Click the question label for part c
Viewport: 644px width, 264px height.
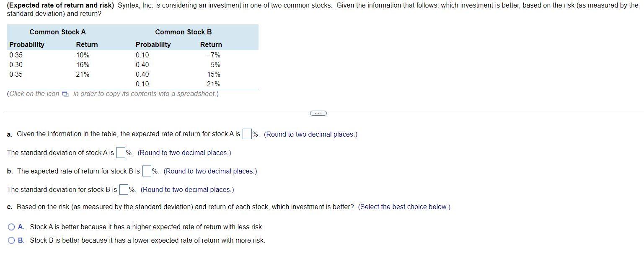point(9,207)
